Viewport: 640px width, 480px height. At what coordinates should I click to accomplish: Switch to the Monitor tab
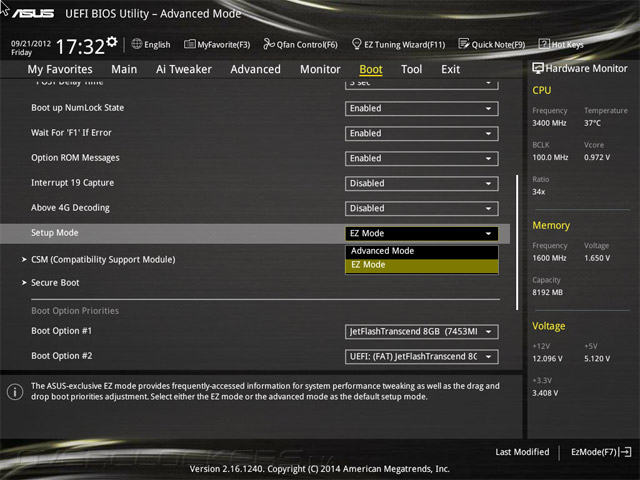tap(320, 69)
